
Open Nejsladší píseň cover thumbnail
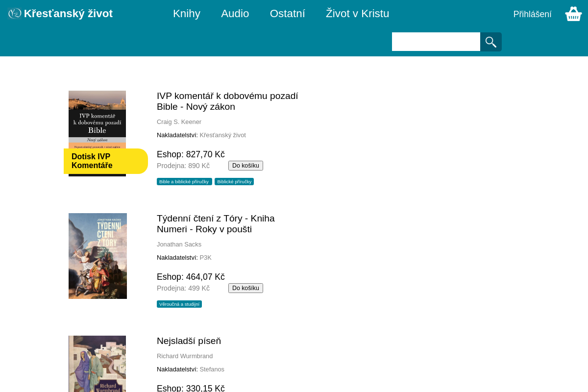tap(97, 364)
